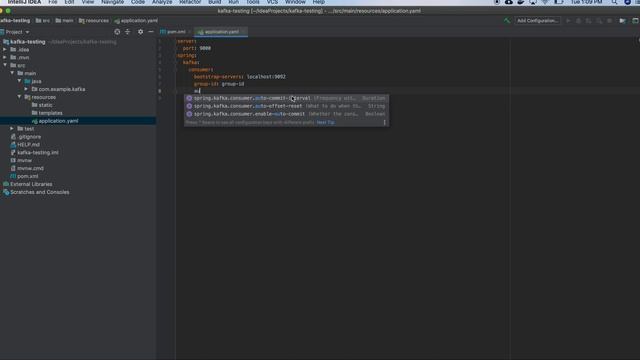
Task: Collapse the src folder arrow
Action: tap(5, 65)
